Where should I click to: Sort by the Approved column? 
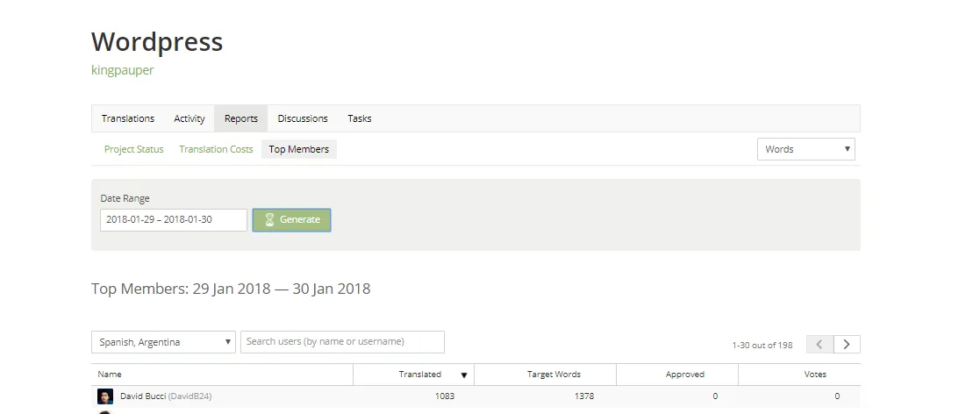676,375
